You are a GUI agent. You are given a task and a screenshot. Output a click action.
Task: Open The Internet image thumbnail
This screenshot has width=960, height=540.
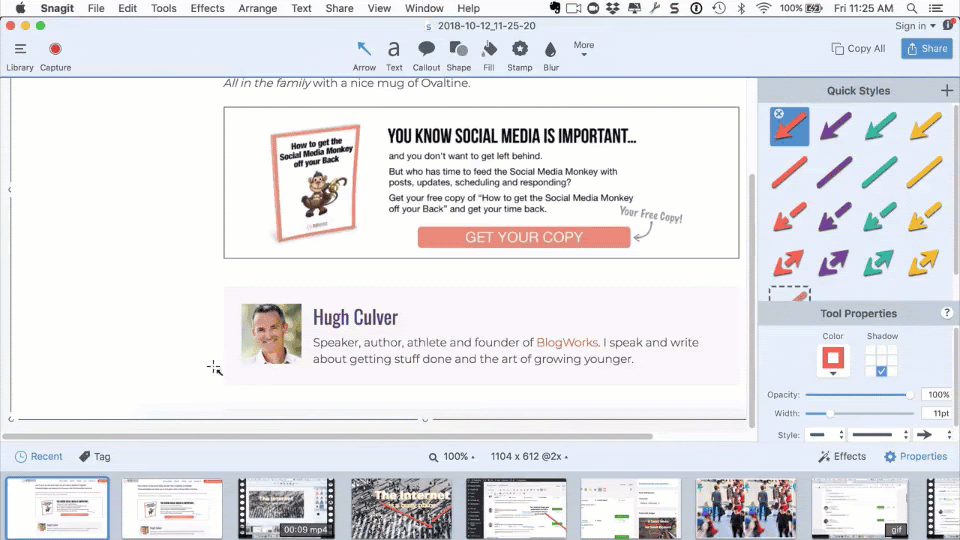(401, 508)
